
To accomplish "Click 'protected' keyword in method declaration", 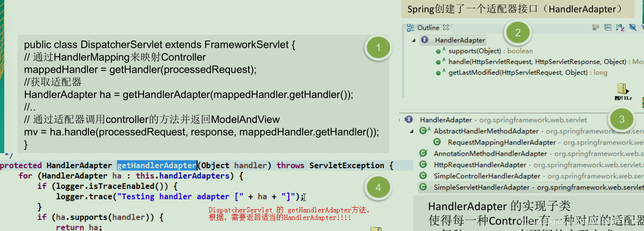I will point(21,166).
